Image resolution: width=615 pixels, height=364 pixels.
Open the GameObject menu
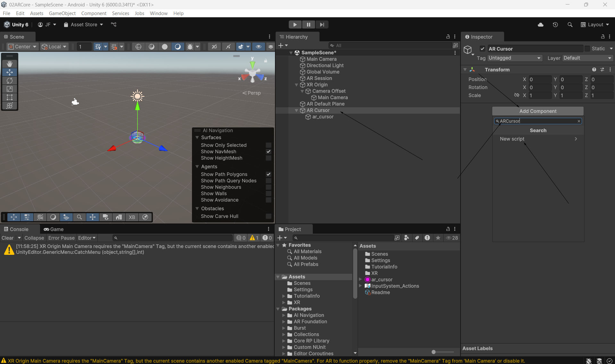pos(62,13)
